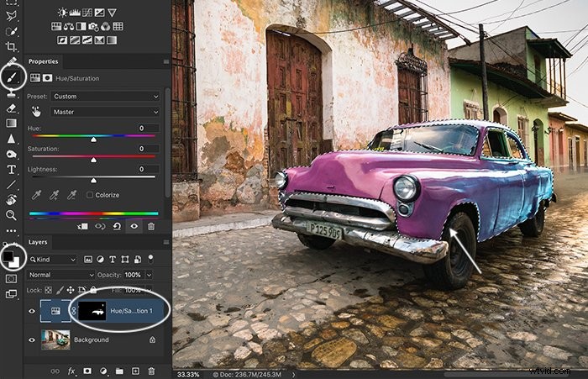Click the on-image adjustment hand tool
588x379 pixels.
(x=36, y=112)
